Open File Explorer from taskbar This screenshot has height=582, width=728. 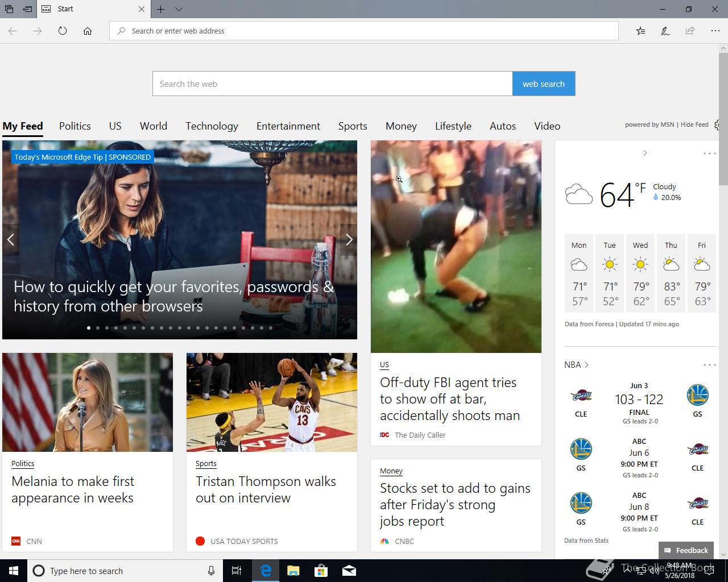tap(293, 571)
